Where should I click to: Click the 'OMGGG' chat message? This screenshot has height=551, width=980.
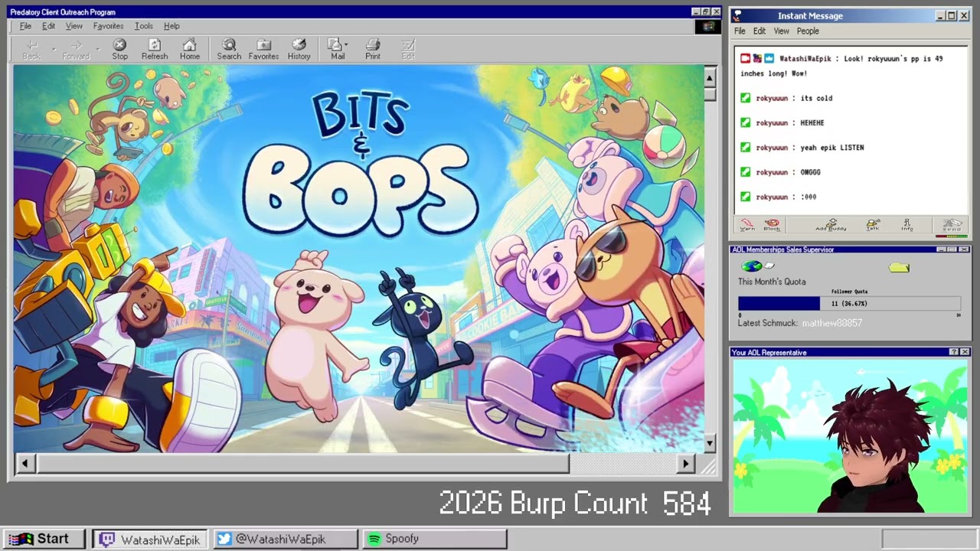(810, 172)
